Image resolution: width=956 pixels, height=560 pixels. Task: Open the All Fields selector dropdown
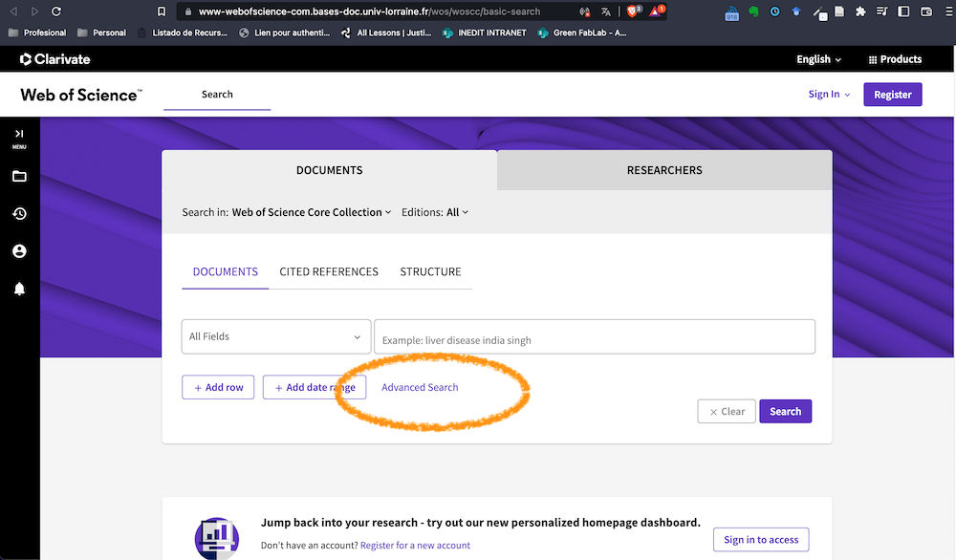(276, 336)
